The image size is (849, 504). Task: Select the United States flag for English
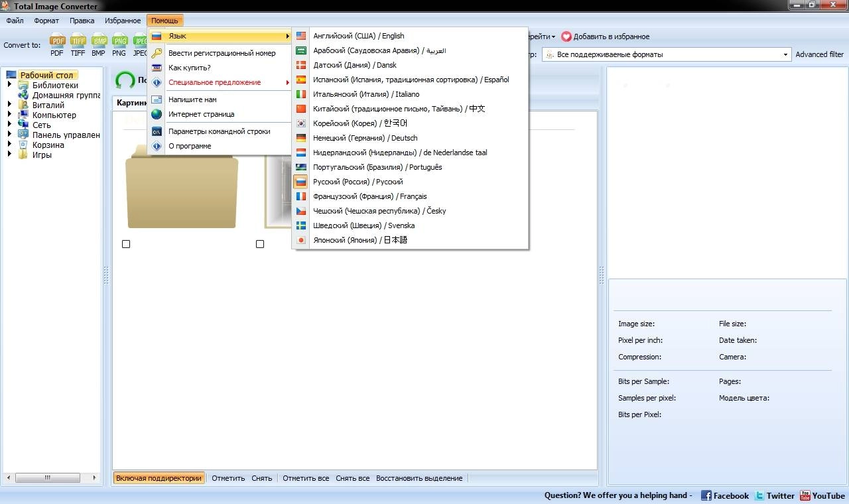pyautogui.click(x=301, y=36)
